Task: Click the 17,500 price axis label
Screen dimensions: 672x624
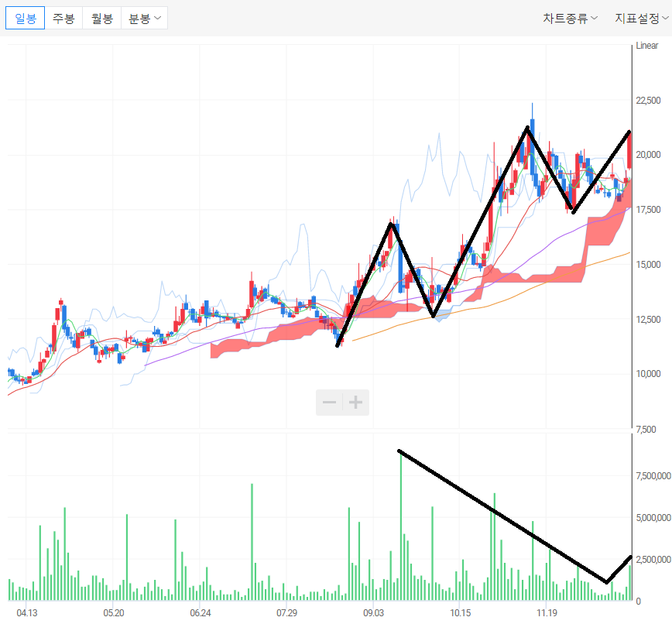Action: click(x=648, y=210)
